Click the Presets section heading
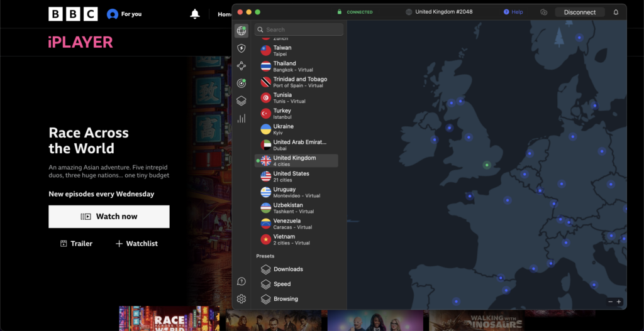 coord(265,256)
